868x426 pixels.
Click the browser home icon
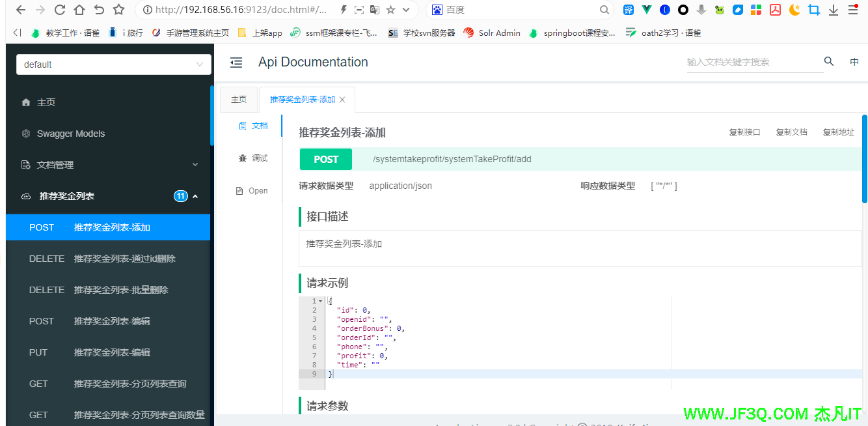[79, 10]
